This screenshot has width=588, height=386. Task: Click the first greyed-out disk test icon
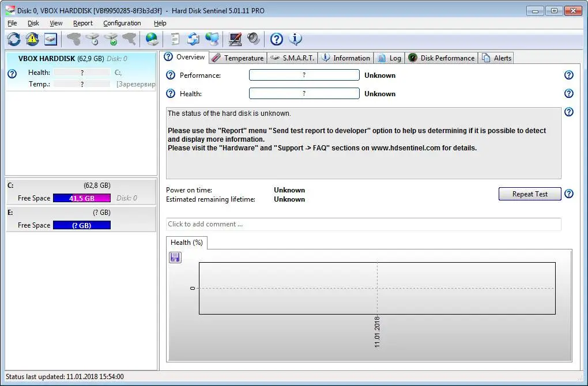click(74, 39)
